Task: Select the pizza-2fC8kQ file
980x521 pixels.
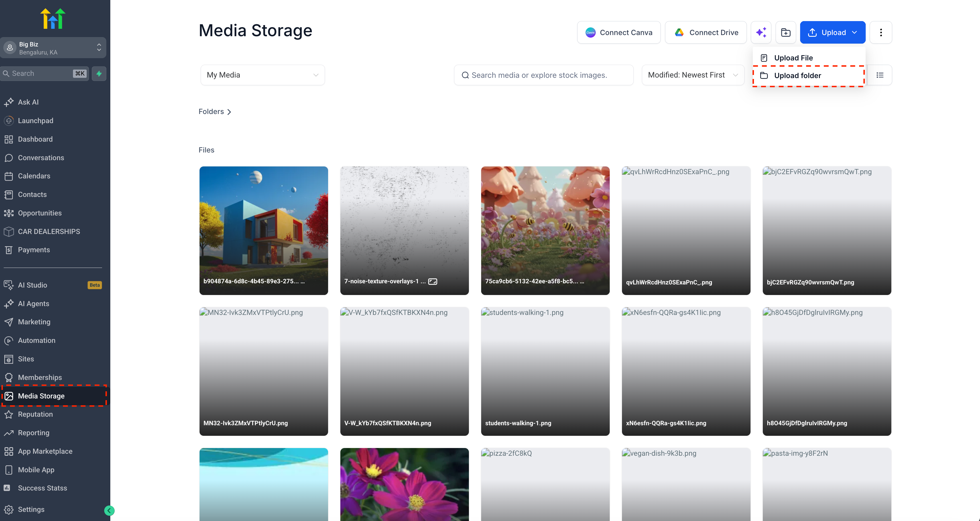Action: coord(545,484)
